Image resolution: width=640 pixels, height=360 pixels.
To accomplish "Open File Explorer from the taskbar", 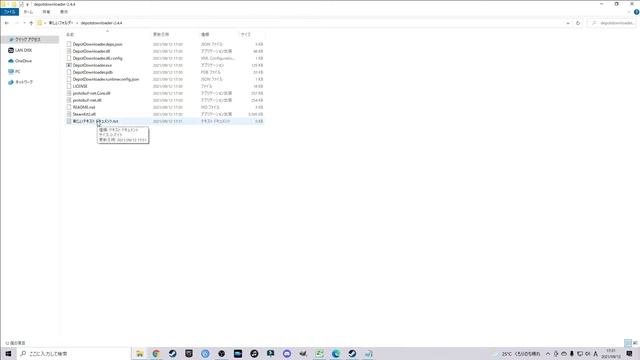I will 140,353.
